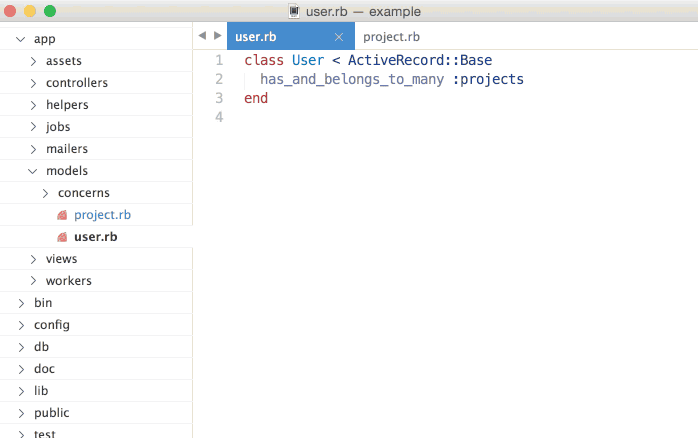Switch to the project.rb tab
698x438 pixels.
click(391, 36)
